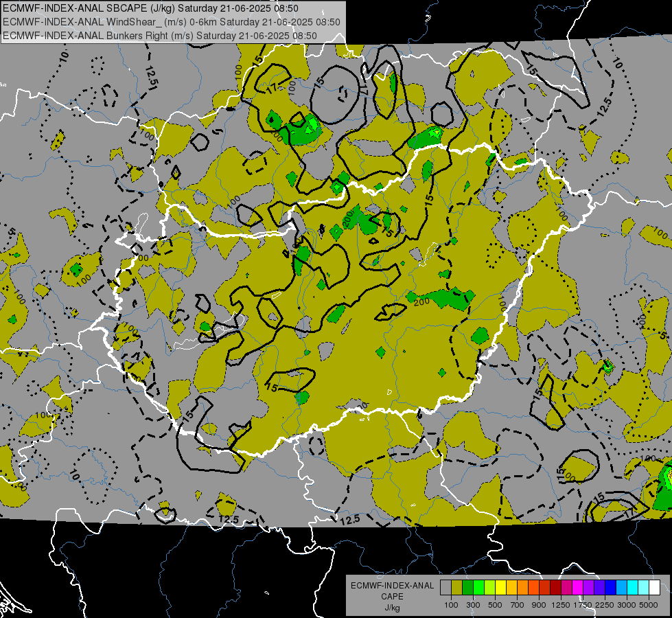672x618 pixels.
Task: Click the legend value 700
Action: click(x=518, y=605)
